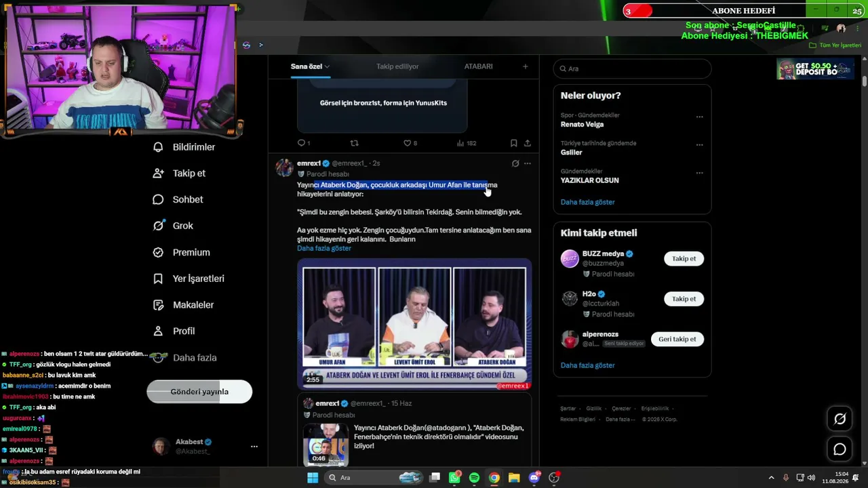Open Bildirimler notifications in the sidebar
The image size is (868, 488).
(184, 147)
